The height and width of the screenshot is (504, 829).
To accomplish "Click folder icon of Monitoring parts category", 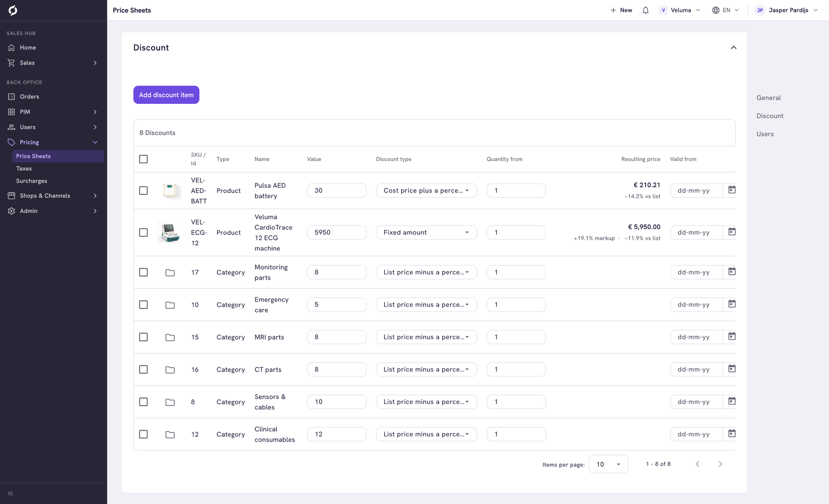I will 170,272.
